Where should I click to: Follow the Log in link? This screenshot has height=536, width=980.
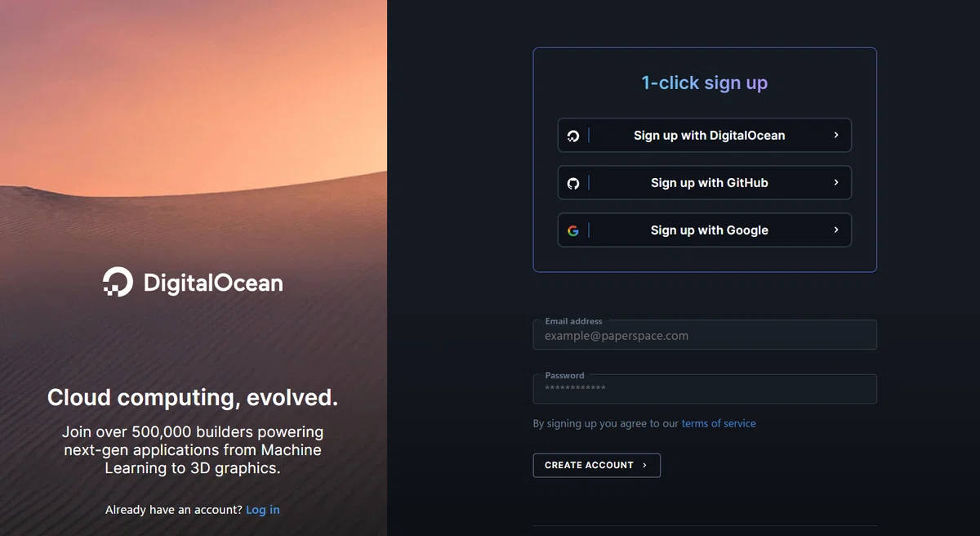(x=263, y=510)
